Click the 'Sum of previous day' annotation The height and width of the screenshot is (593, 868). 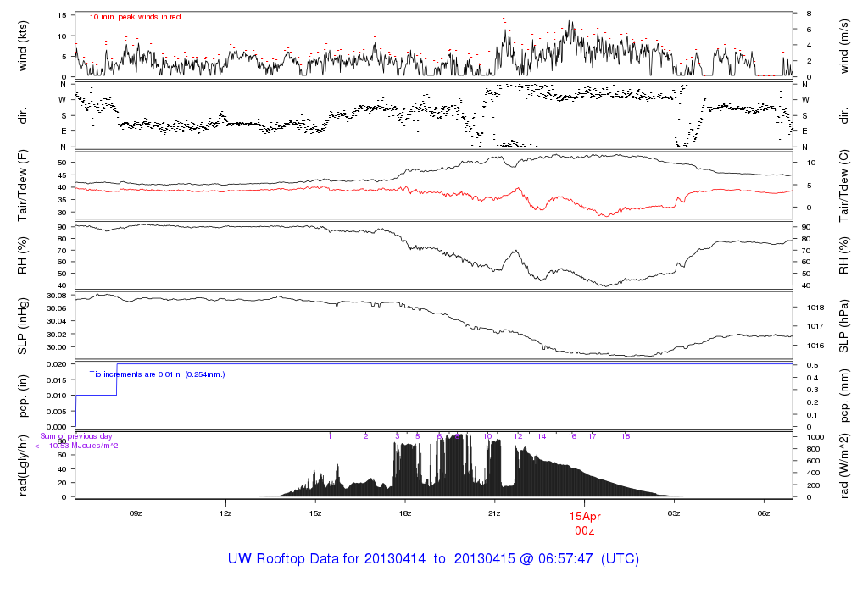pyautogui.click(x=75, y=436)
